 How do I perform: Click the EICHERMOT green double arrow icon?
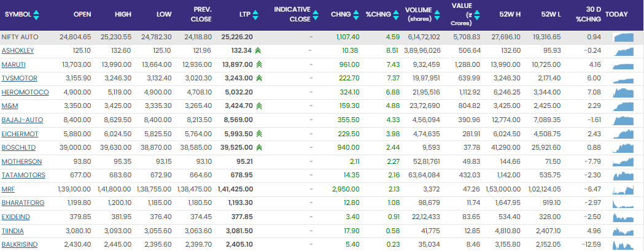(x=258, y=134)
